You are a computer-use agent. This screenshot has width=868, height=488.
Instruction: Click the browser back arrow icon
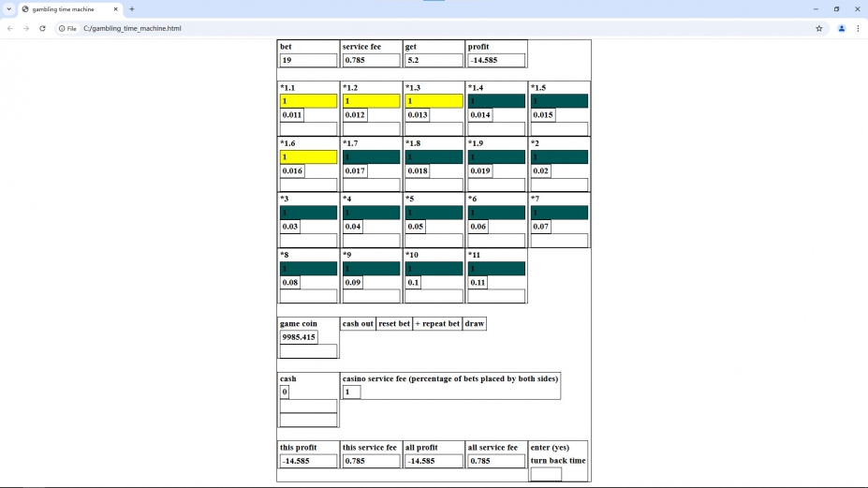tap(9, 28)
